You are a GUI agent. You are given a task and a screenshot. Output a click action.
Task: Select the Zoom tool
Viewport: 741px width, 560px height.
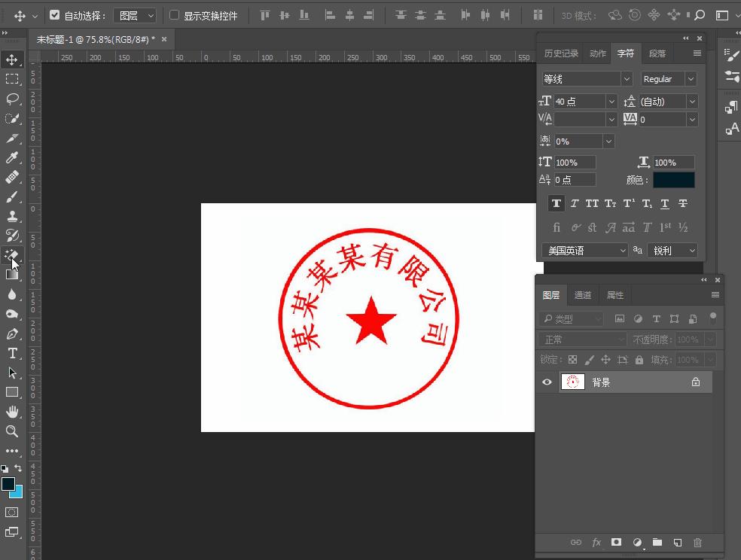tap(12, 431)
